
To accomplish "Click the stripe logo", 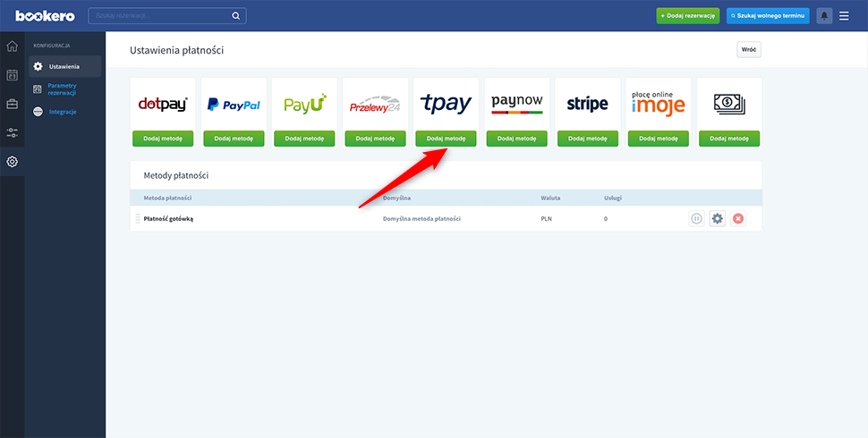I will (x=587, y=104).
